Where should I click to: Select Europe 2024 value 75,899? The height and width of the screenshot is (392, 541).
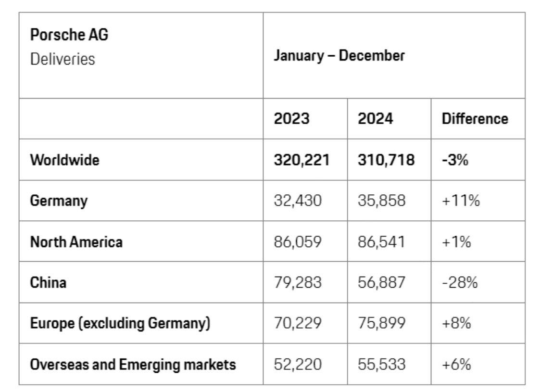coord(381,323)
